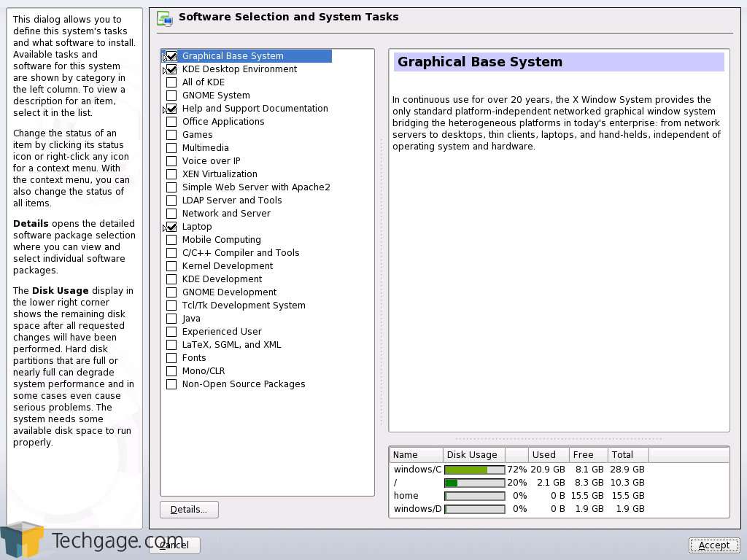This screenshot has width=747, height=560.
Task: Enable the Mobile Computing checkbox
Action: pyautogui.click(x=171, y=240)
